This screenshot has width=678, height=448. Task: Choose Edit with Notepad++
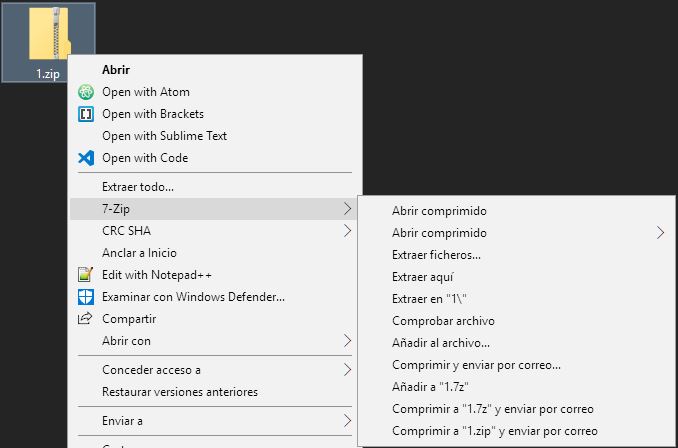(215, 275)
